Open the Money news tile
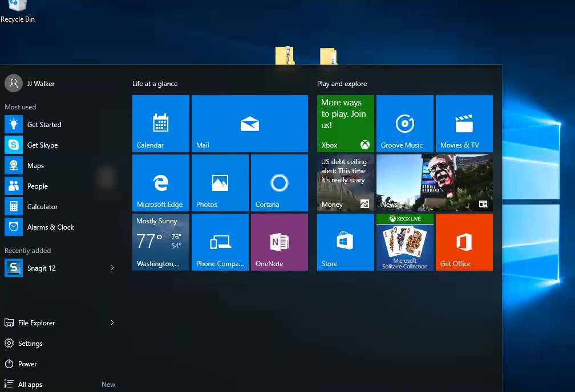 (x=346, y=183)
